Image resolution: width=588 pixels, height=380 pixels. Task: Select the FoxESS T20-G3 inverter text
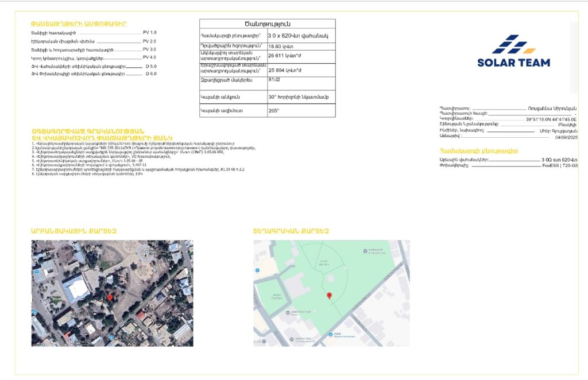[x=560, y=165]
